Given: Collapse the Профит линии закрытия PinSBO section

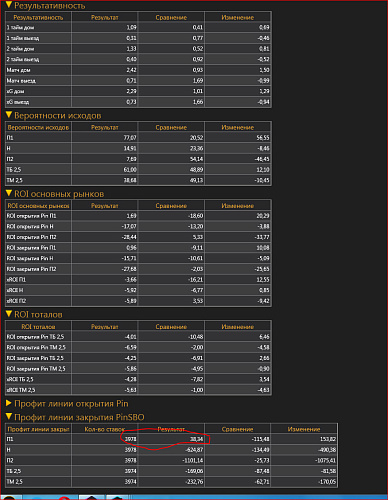Looking at the screenshot, I should [x=9, y=417].
